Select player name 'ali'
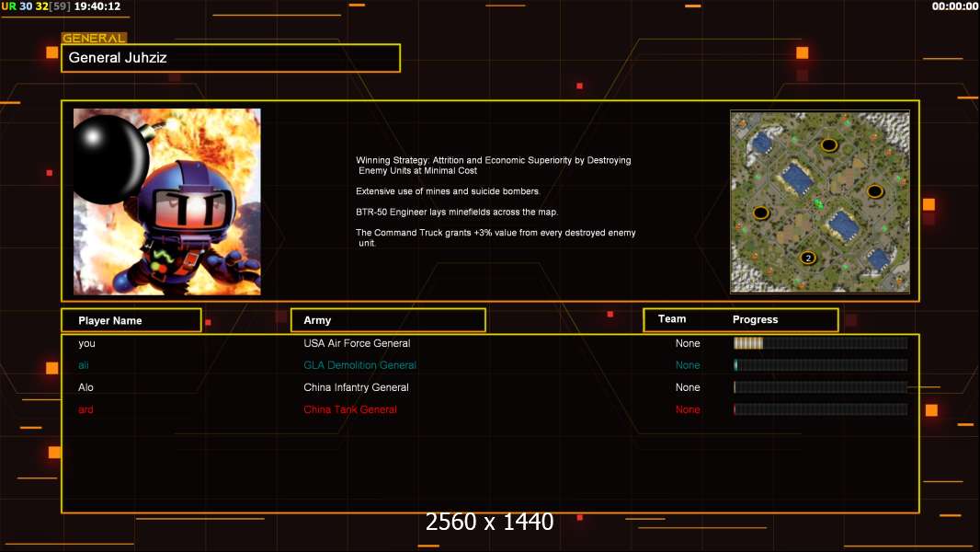980x552 pixels. [83, 365]
